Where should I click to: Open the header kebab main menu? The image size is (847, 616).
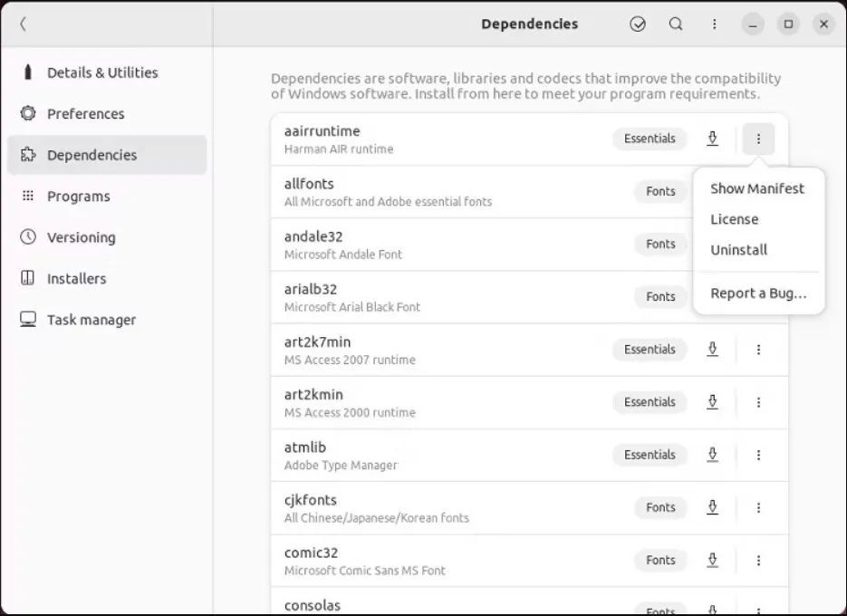pyautogui.click(x=714, y=24)
